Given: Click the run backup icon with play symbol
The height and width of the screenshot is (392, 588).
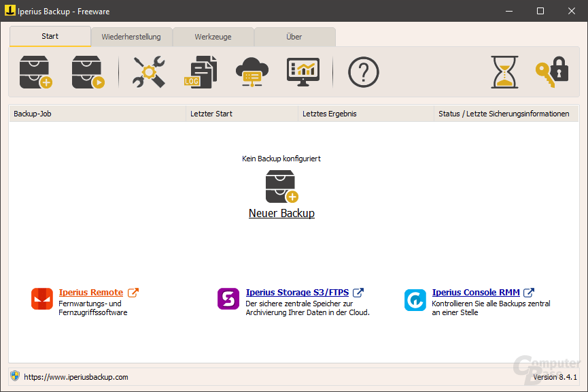Looking at the screenshot, I should click(87, 71).
